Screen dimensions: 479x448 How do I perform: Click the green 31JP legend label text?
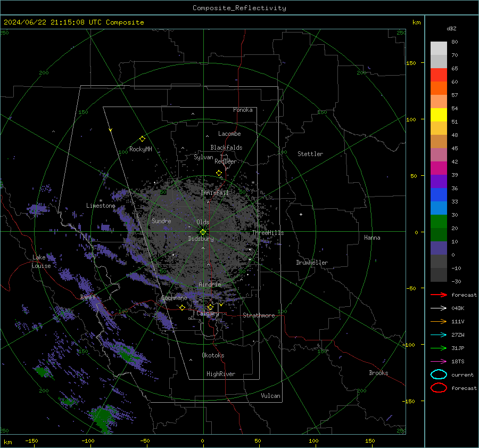458,348
